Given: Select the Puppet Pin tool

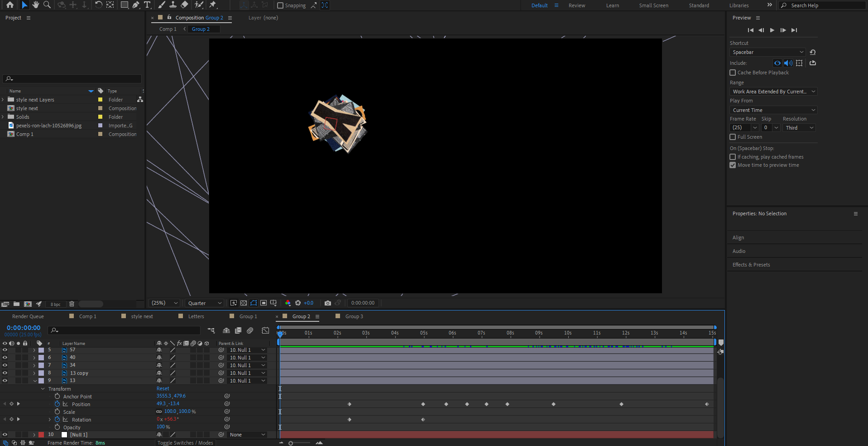Looking at the screenshot, I should (x=213, y=5).
